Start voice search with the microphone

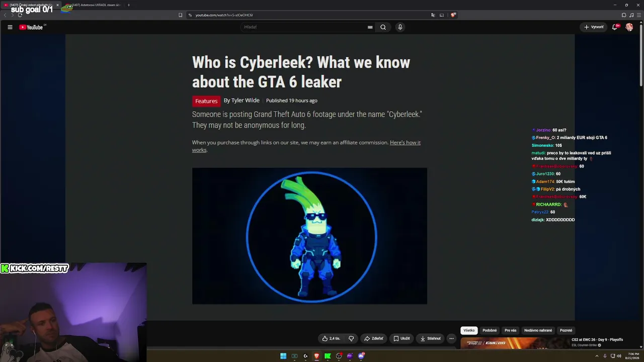(x=400, y=27)
